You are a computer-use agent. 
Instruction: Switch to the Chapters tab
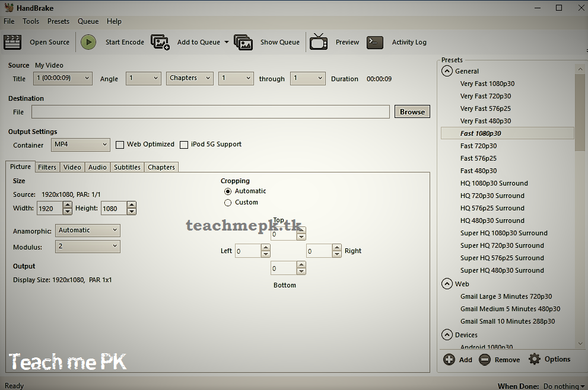pyautogui.click(x=161, y=167)
